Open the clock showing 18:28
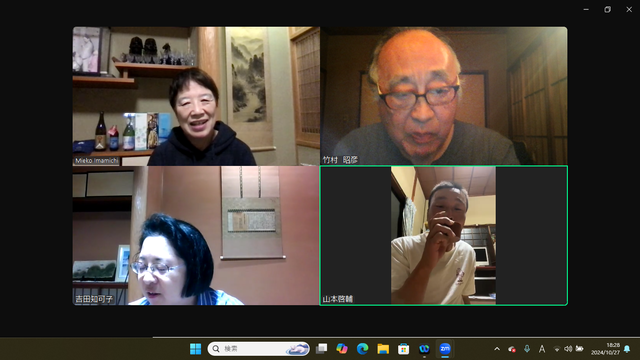 pos(605,349)
